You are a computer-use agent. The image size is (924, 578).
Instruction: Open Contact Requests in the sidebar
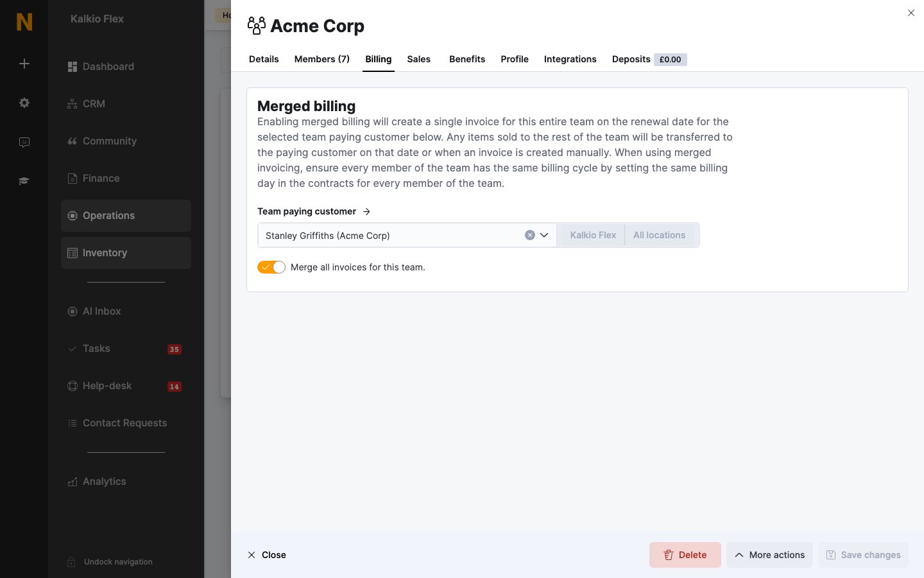126,423
